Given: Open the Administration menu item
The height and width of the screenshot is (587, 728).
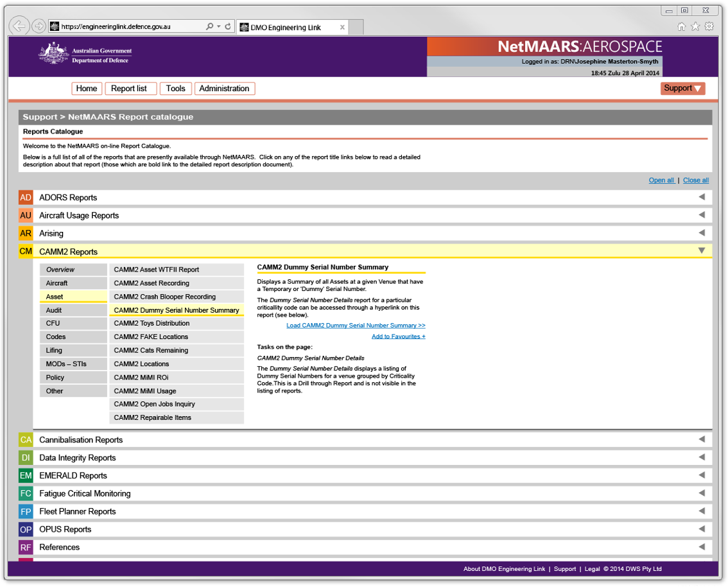Looking at the screenshot, I should pyautogui.click(x=224, y=89).
